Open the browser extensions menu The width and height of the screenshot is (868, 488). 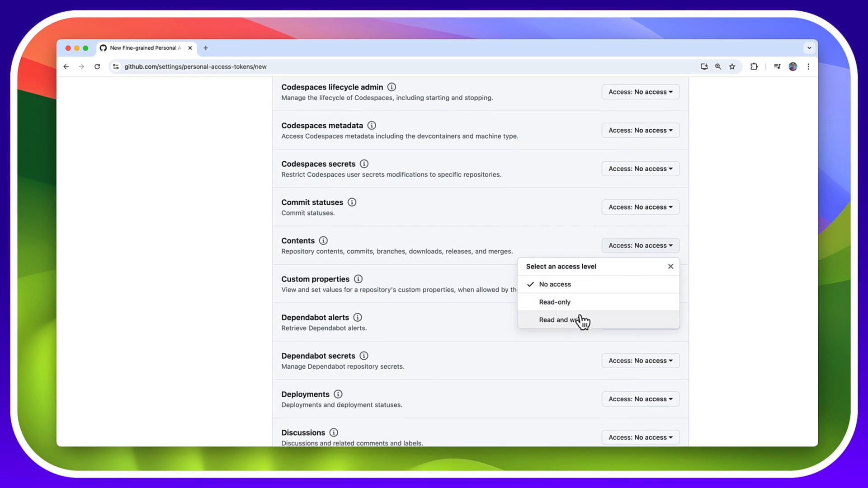click(754, 66)
